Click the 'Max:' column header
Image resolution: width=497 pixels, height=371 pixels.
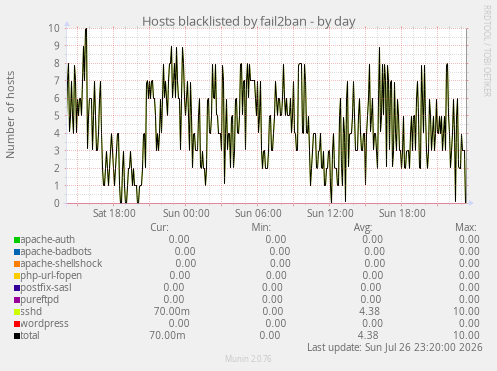click(466, 228)
